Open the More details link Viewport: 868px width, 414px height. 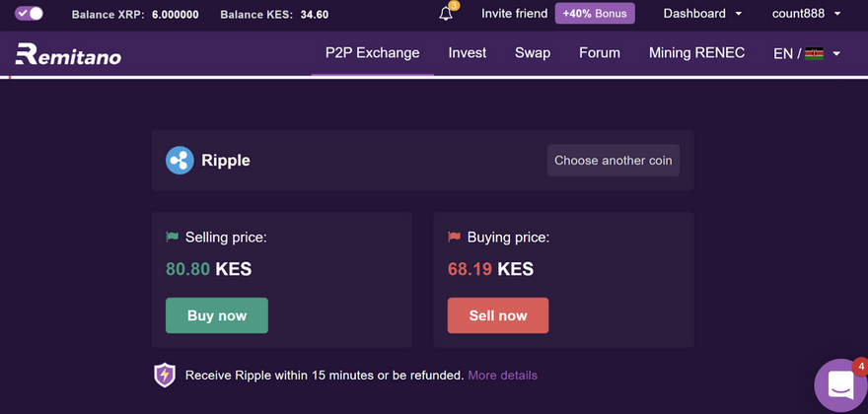502,376
